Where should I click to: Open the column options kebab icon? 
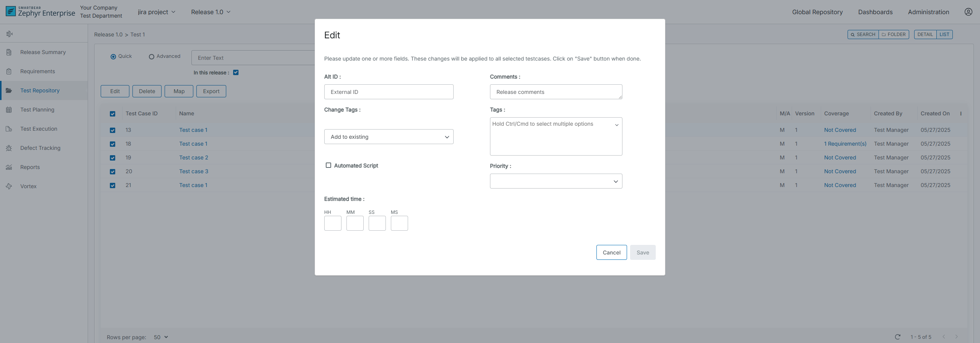coord(961,113)
